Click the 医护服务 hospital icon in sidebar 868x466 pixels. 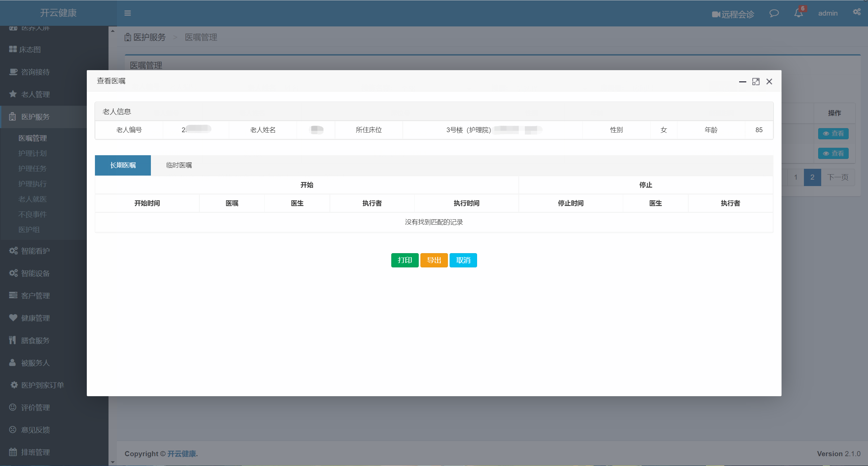(x=13, y=117)
